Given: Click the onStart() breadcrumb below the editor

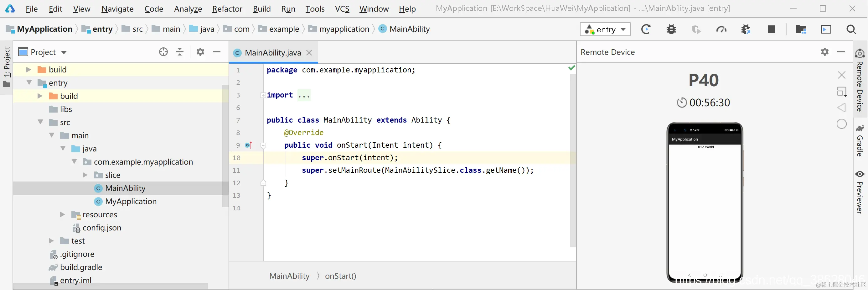Looking at the screenshot, I should point(340,276).
